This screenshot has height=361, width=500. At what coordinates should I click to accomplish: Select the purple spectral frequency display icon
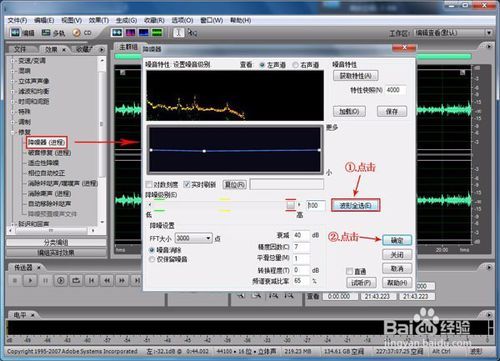pos(130,32)
